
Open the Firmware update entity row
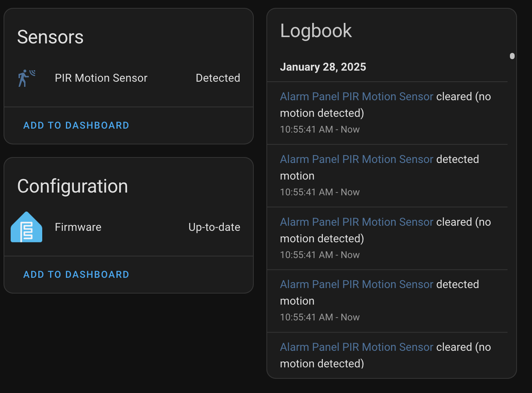(78, 227)
